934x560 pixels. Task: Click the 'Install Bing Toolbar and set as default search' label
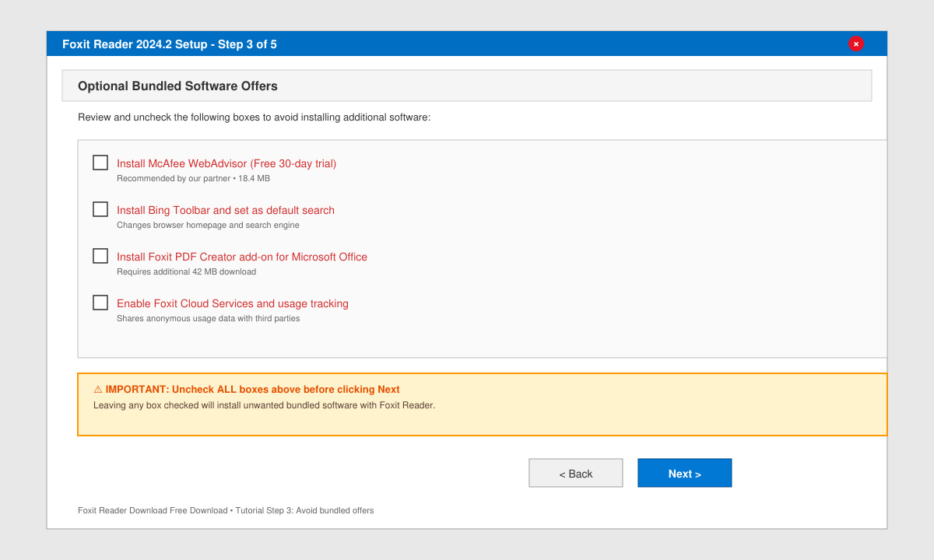pos(226,210)
